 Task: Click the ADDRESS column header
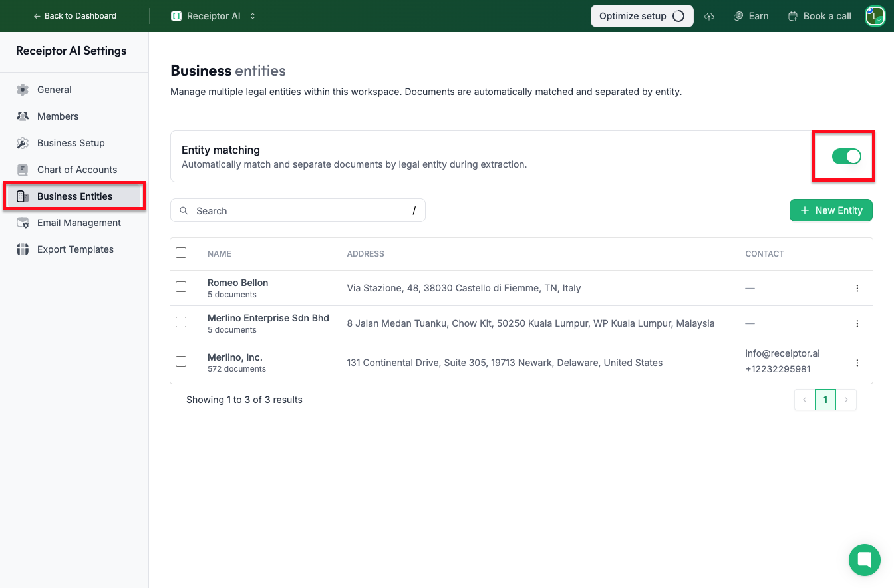click(366, 254)
